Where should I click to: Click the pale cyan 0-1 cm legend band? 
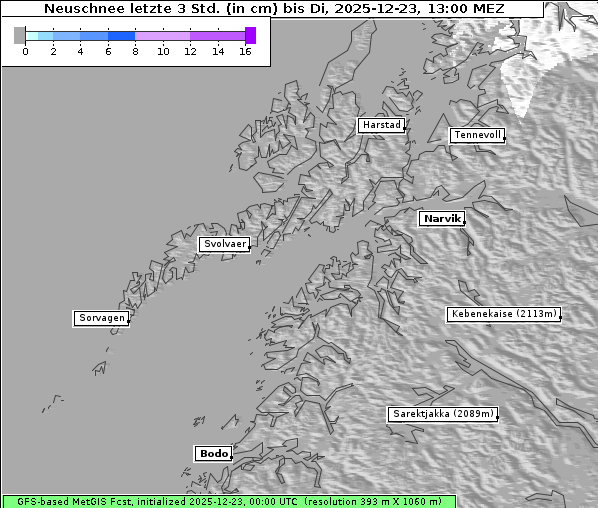click(32, 36)
